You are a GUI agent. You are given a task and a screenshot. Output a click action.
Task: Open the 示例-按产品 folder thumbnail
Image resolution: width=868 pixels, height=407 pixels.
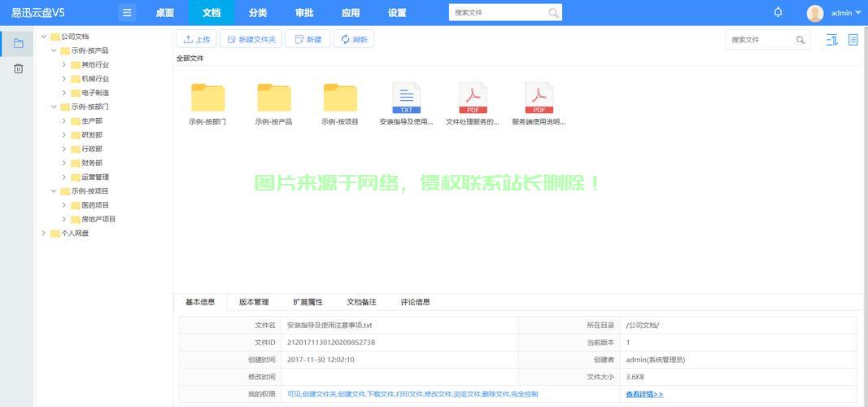[274, 98]
